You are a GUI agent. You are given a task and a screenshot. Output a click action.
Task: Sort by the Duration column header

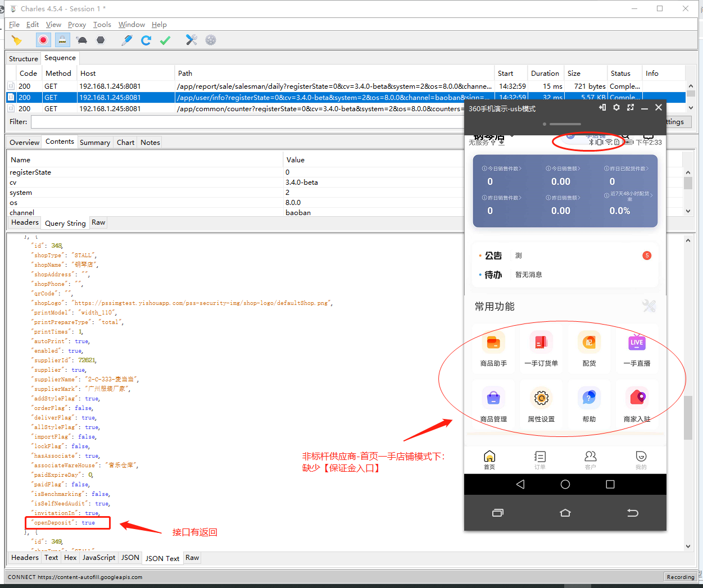tap(545, 74)
